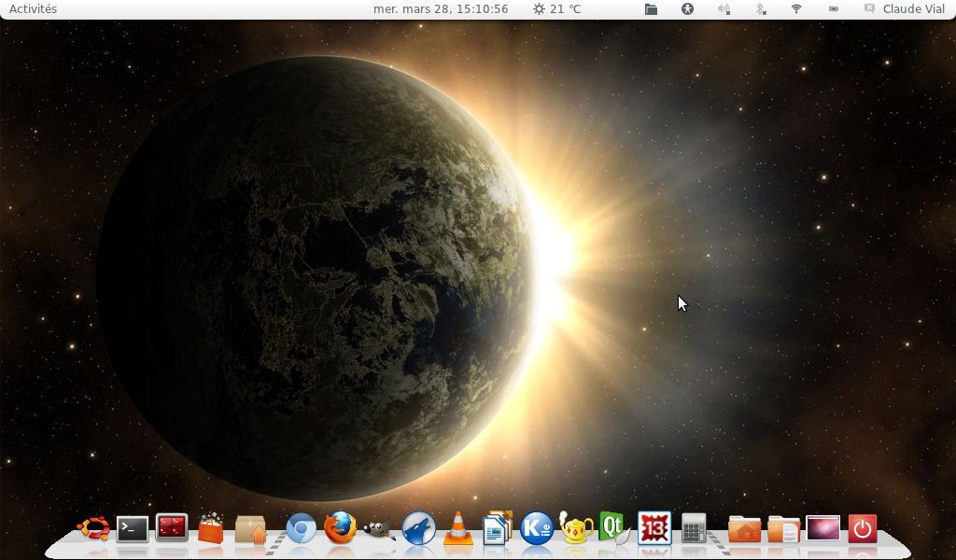The height and width of the screenshot is (560, 956).
Task: Open the calendar from the date and time
Action: click(441, 9)
